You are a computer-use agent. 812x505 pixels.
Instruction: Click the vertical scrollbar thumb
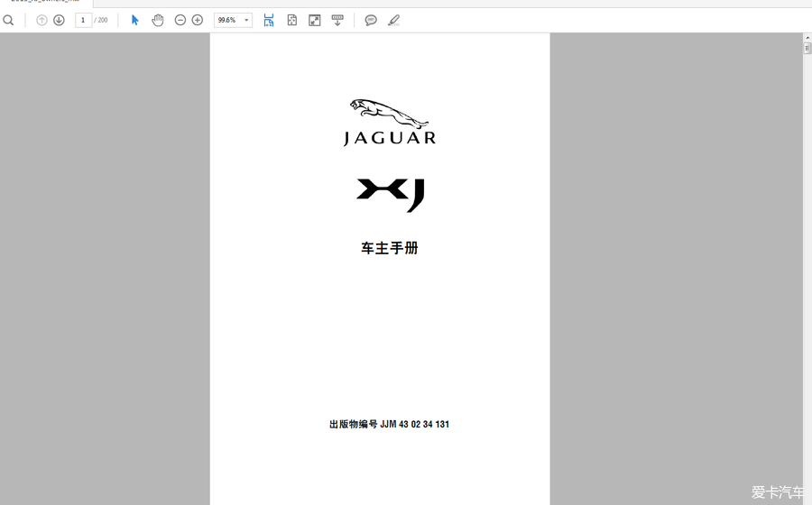[807, 48]
